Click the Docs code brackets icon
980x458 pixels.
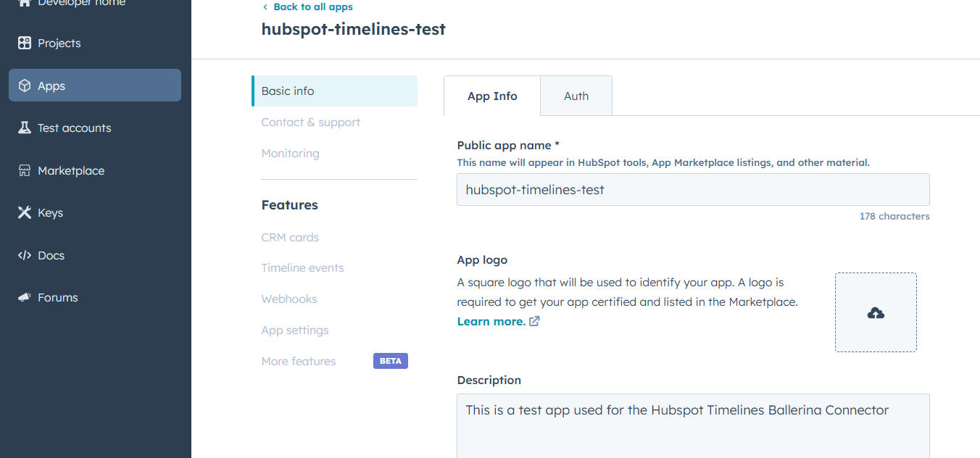tap(25, 255)
